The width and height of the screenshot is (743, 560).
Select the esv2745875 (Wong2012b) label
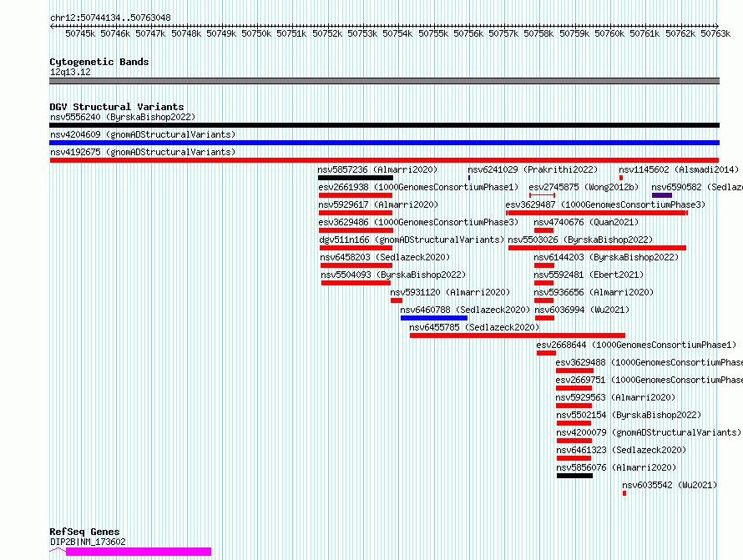coord(584,187)
